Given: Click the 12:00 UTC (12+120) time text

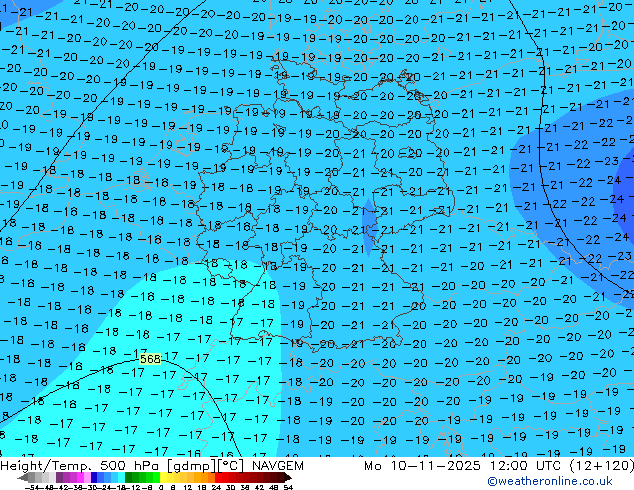Looking at the screenshot, I should [x=562, y=466].
